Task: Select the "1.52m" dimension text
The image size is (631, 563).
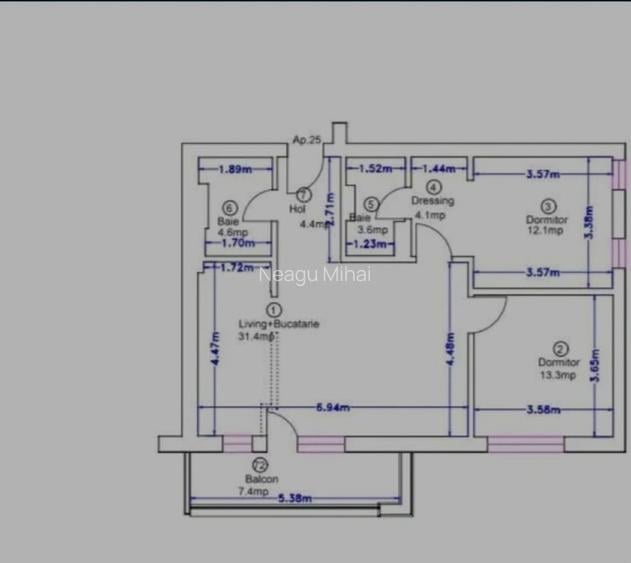Action: (x=375, y=168)
